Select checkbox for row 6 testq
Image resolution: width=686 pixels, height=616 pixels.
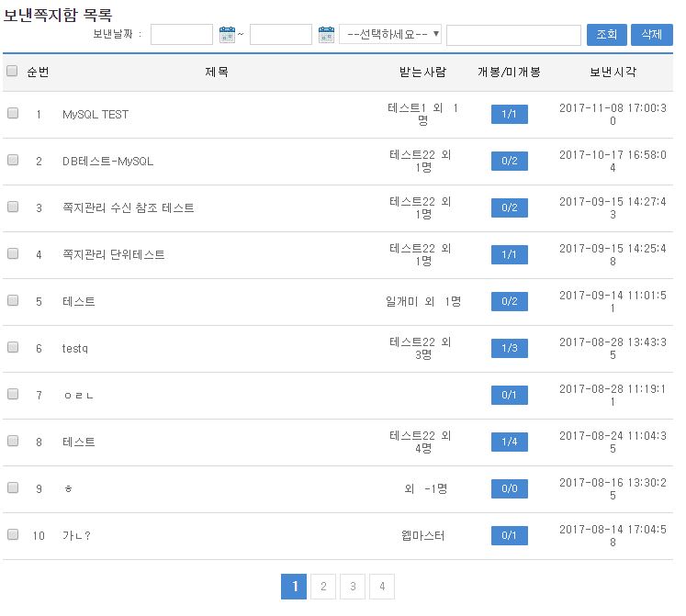click(x=13, y=348)
